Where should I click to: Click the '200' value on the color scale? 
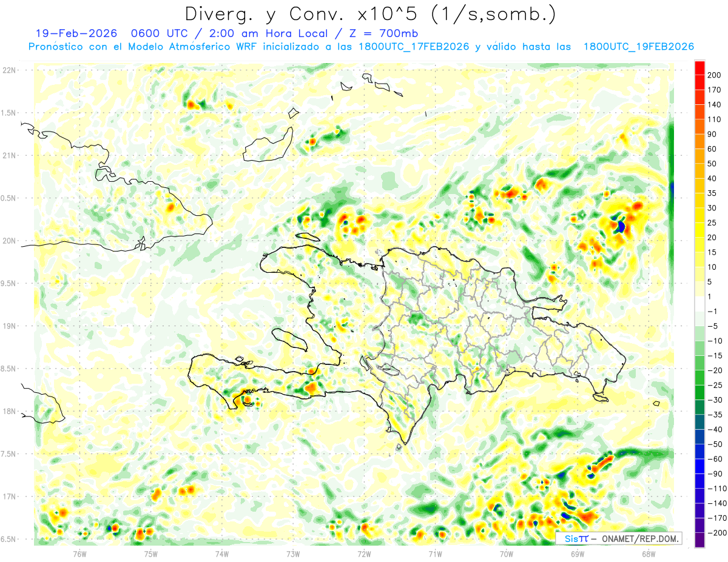(x=713, y=75)
